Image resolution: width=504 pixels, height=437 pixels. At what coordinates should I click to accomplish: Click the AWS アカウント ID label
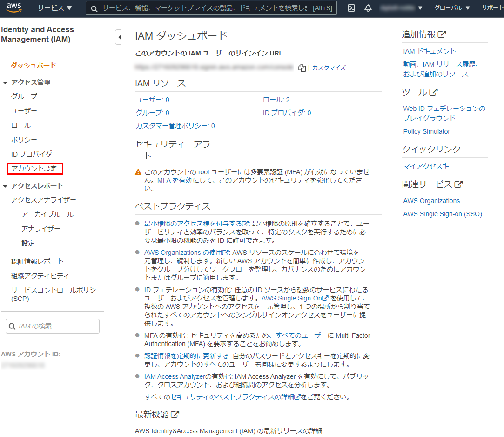[31, 354]
